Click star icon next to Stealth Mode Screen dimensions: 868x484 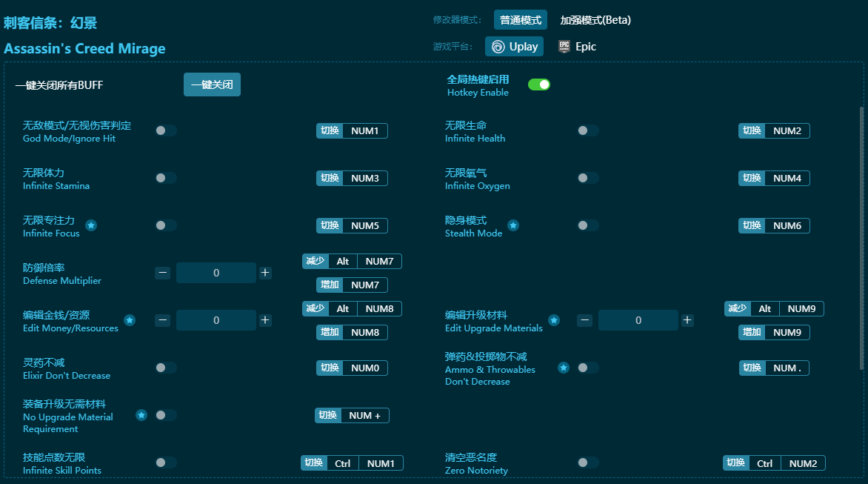coord(513,225)
